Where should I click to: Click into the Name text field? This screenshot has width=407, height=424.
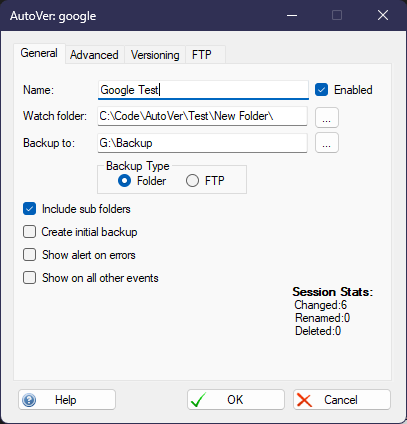click(203, 90)
